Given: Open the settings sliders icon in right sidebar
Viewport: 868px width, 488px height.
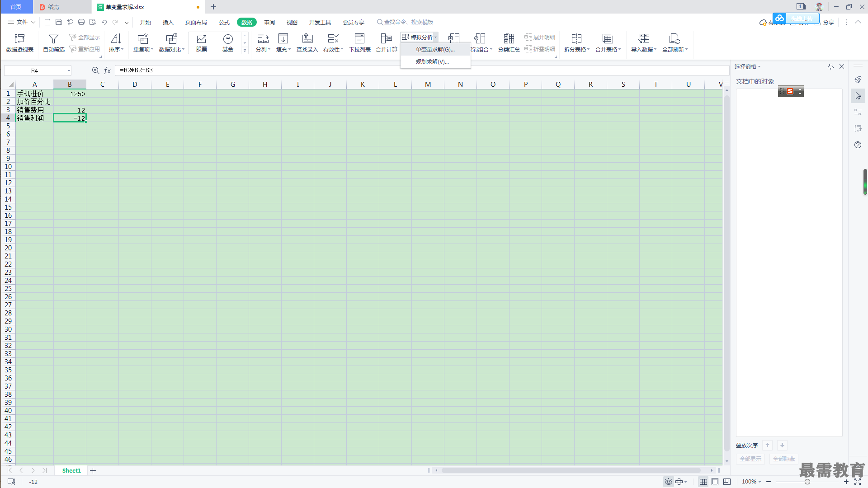Looking at the screenshot, I should (x=858, y=112).
